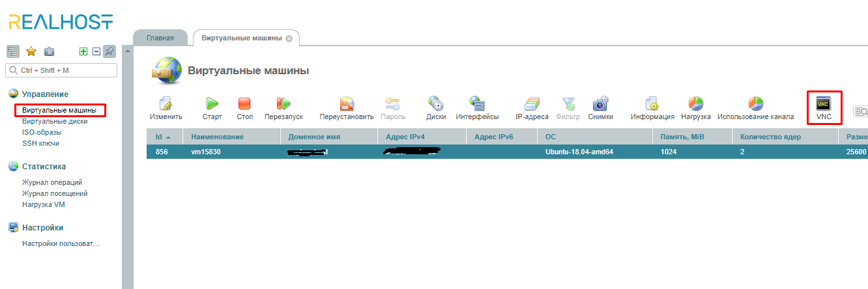
Task: Open Настройки пользователя in the sidebar
Action: tap(61, 243)
